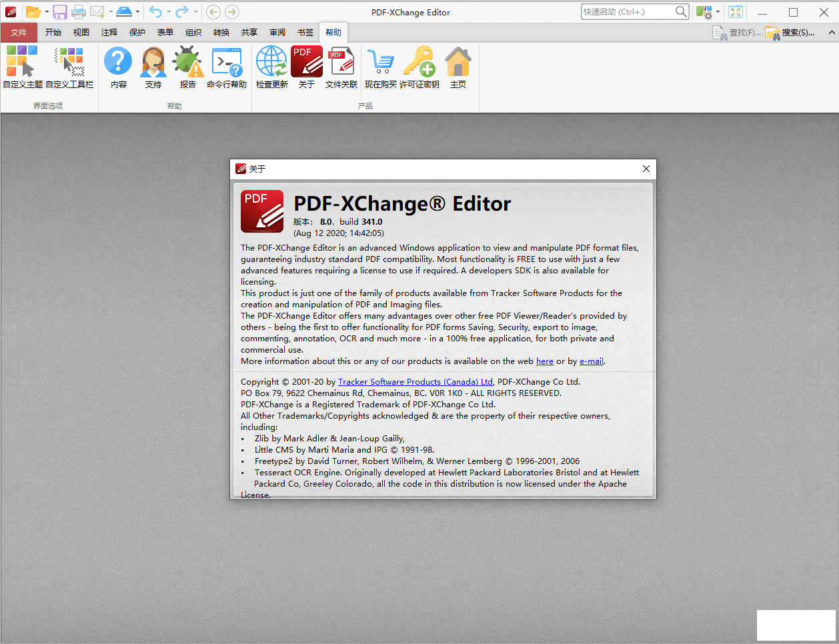
Task: Switch to the 视图 view tab
Action: pos(81,32)
